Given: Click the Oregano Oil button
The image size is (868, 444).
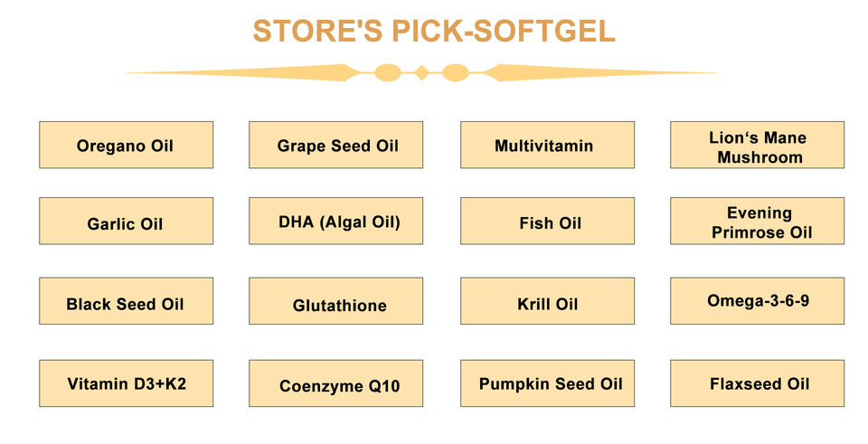Looking at the screenshot, I should pos(126,145).
